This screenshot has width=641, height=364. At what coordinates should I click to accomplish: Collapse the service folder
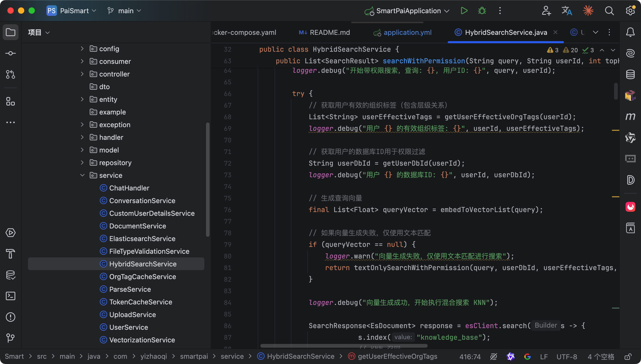tap(82, 175)
